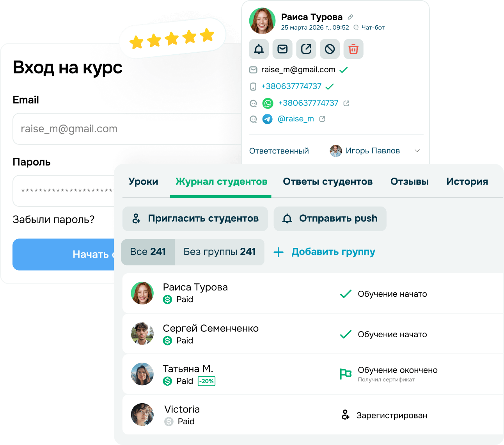Click Сергей Семенченко avatar in student list
Screen dimensions: 504x445
click(x=142, y=334)
